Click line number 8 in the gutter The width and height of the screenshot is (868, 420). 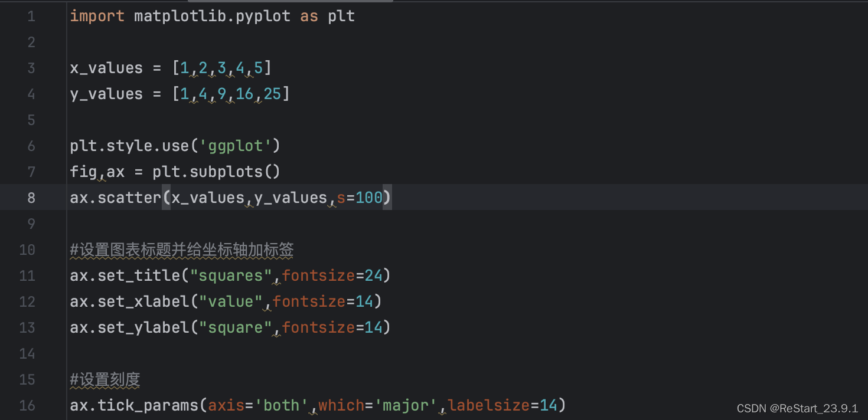coord(31,198)
